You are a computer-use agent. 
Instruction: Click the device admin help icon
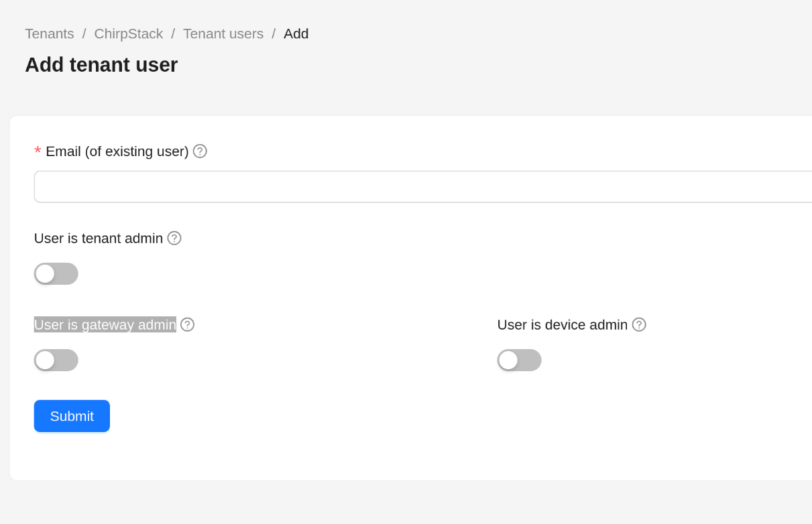click(639, 325)
